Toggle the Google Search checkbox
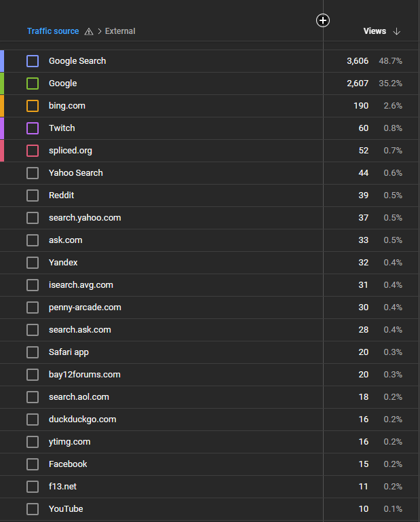Image resolution: width=420 pixels, height=522 pixels. [x=33, y=61]
